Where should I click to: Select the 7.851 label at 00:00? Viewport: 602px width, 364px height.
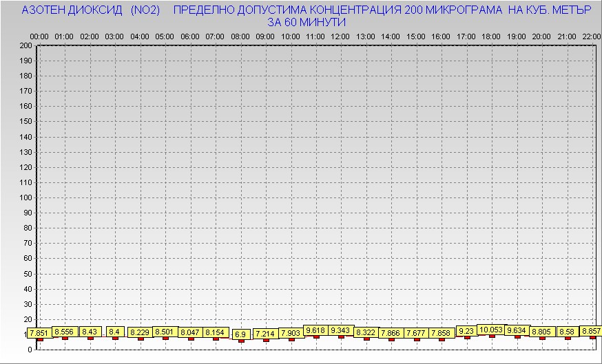tap(40, 333)
